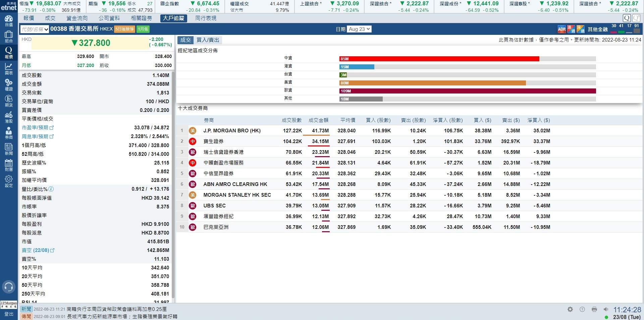Image resolution: width=644 pixels, height=320 pixels.
Task: Switch to the 同行表現 tab
Action: point(206,18)
